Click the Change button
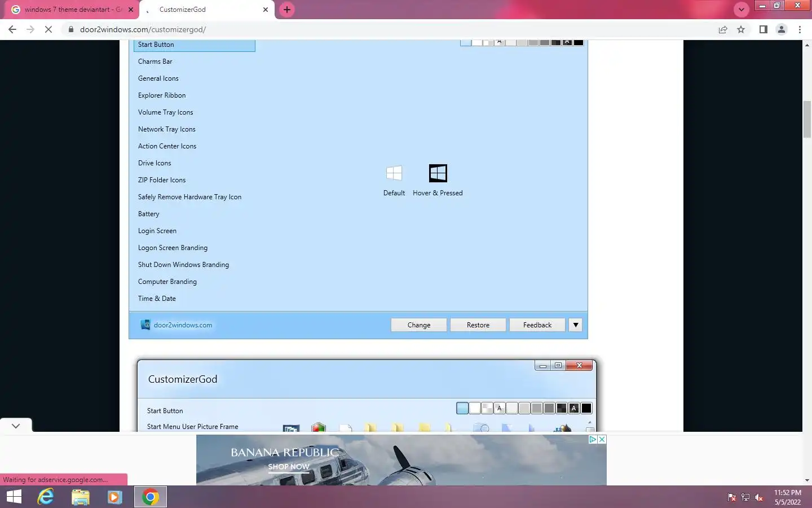Screen dimensions: 812x508 click(x=419, y=325)
